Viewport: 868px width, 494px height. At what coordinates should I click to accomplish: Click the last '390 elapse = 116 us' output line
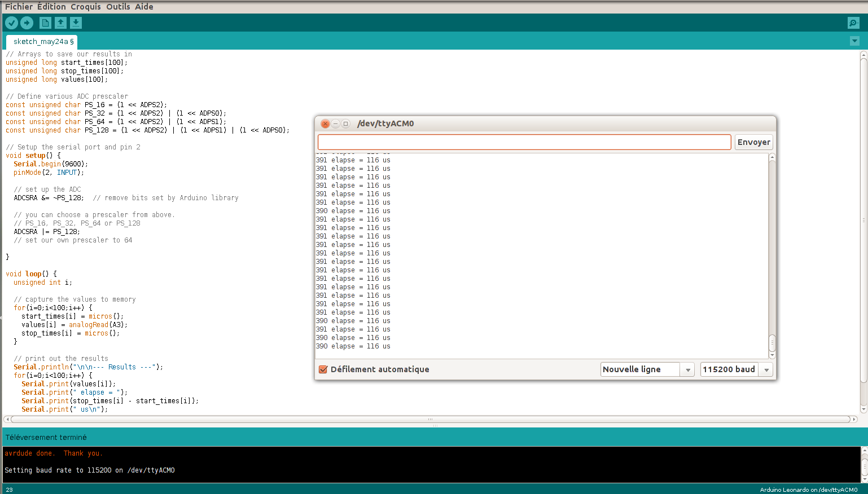pos(353,346)
